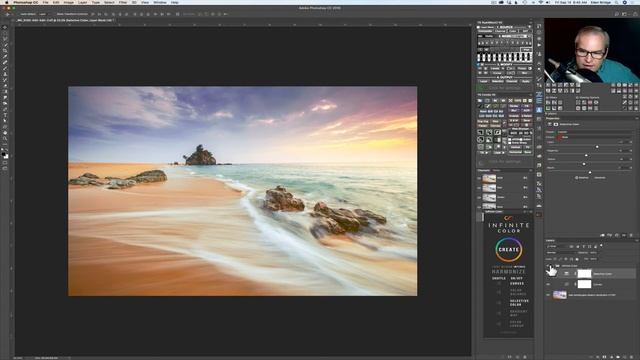The height and width of the screenshot is (360, 640).
Task: Delete layer with the Layers trash icon
Action: (x=631, y=357)
